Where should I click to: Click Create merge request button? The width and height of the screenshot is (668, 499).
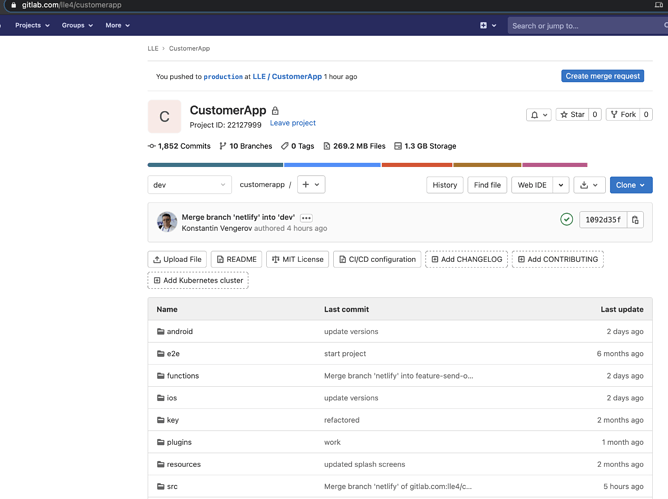tap(602, 76)
